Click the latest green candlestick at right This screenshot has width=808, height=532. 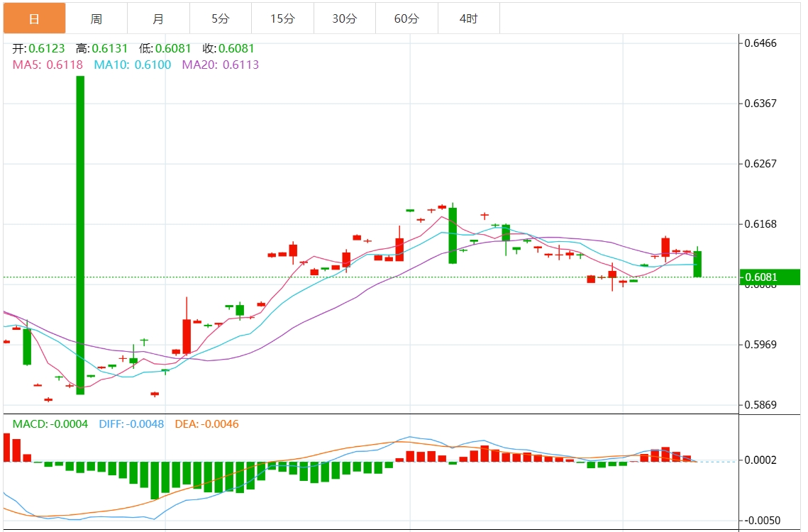pos(698,263)
